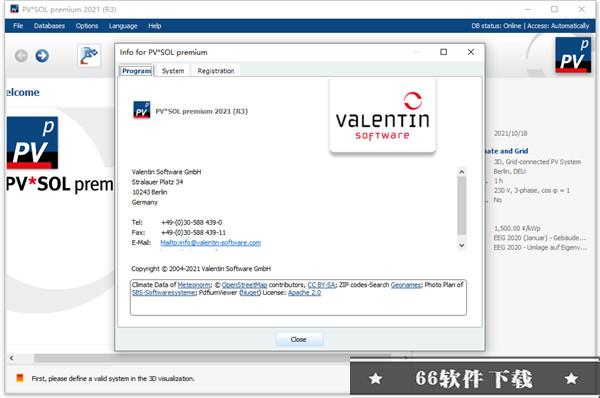The height and width of the screenshot is (398, 600).
Task: Click the blue forward navigation arrow
Action: click(x=42, y=56)
